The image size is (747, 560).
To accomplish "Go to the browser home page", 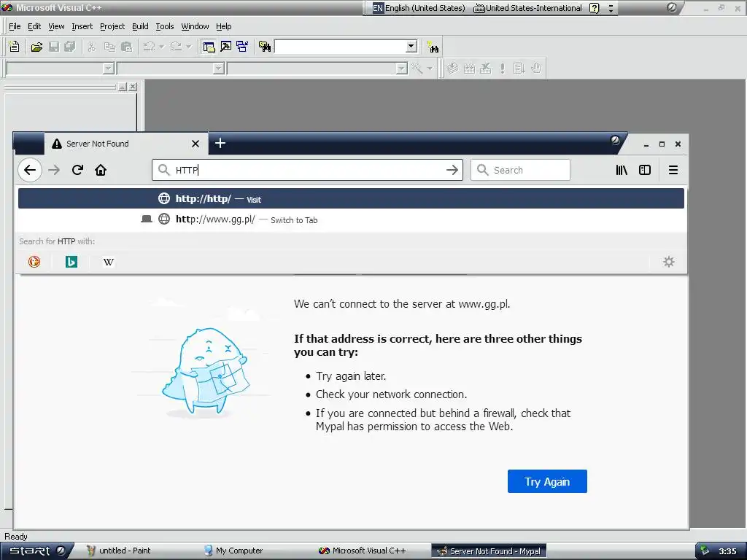I will click(x=101, y=170).
